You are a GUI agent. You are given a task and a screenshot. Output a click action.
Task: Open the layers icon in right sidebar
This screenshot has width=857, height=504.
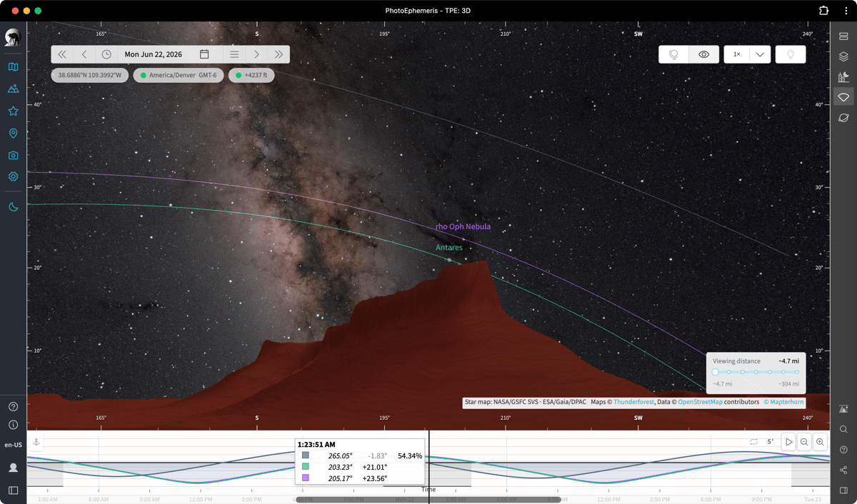pos(843,56)
